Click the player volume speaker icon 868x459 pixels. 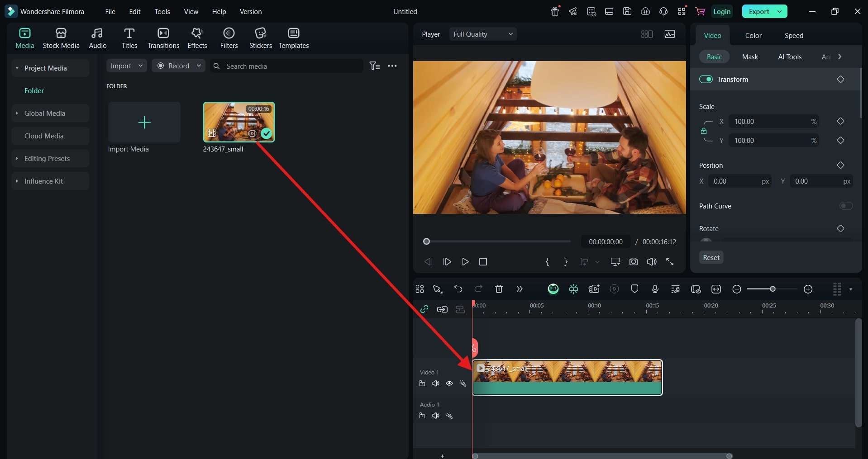(x=652, y=262)
